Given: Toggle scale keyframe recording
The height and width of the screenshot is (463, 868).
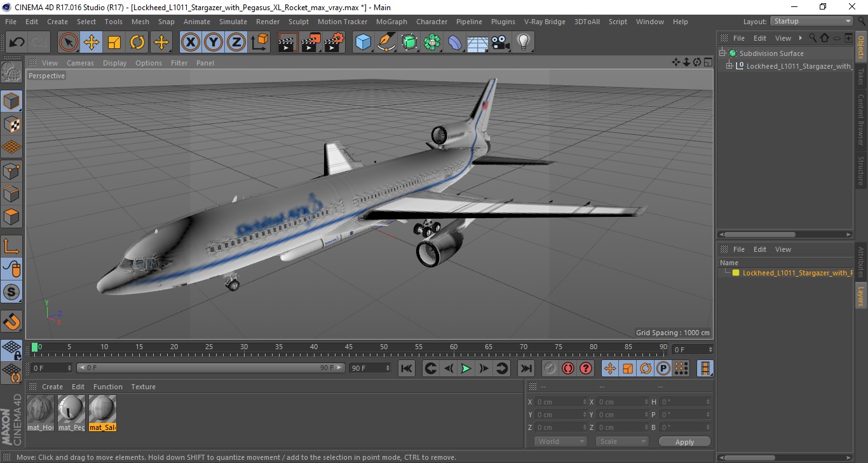Looking at the screenshot, I should coord(627,368).
